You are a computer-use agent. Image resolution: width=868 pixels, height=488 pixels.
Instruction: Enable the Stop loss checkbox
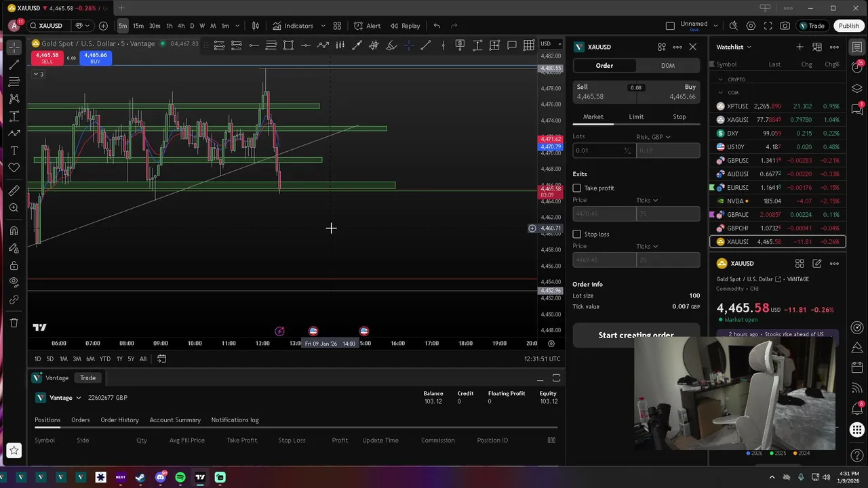pos(577,234)
